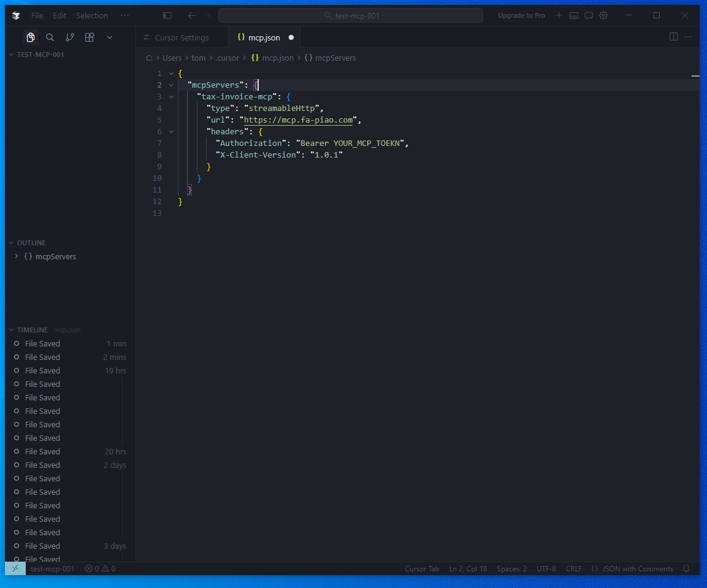The image size is (707, 588).
Task: Open the https://mcp.fa-piao.com link
Action: 298,120
